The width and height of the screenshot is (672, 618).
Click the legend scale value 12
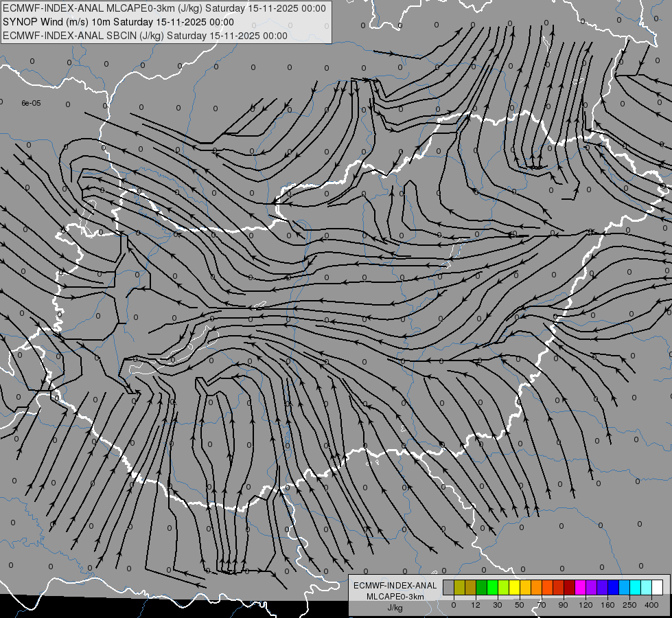pos(476,605)
